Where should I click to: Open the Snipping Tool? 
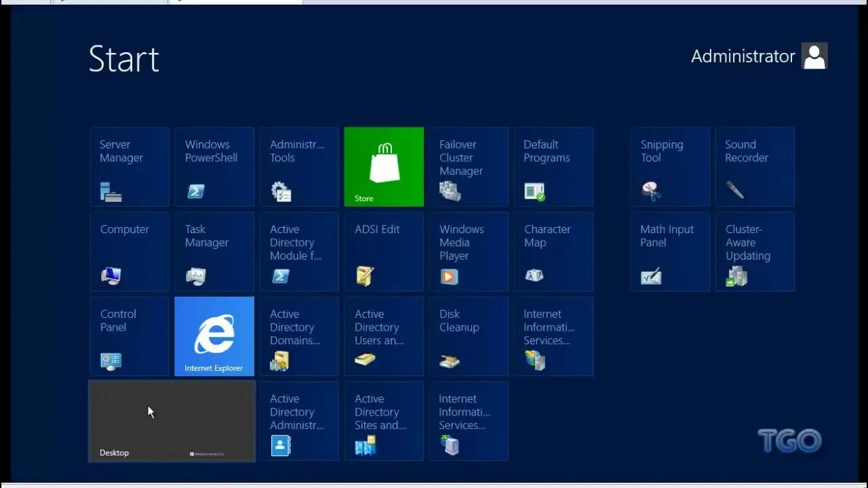pyautogui.click(x=669, y=166)
